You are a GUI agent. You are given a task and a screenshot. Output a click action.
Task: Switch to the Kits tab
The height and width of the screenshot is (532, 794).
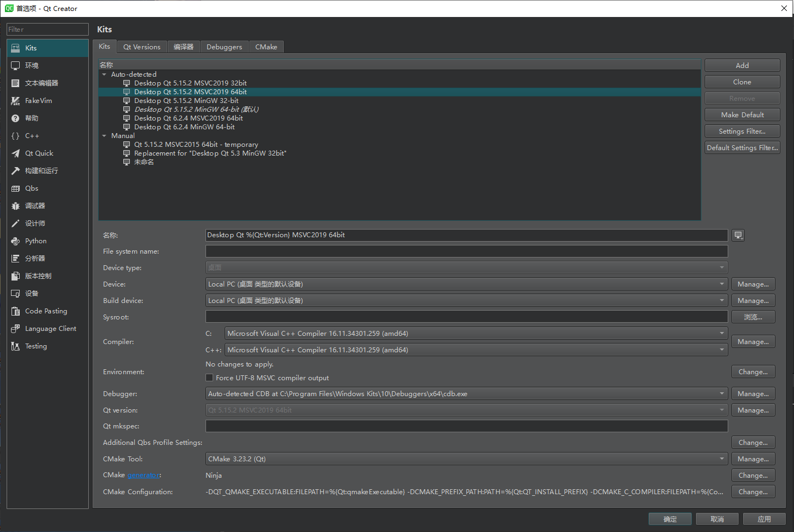(x=105, y=47)
